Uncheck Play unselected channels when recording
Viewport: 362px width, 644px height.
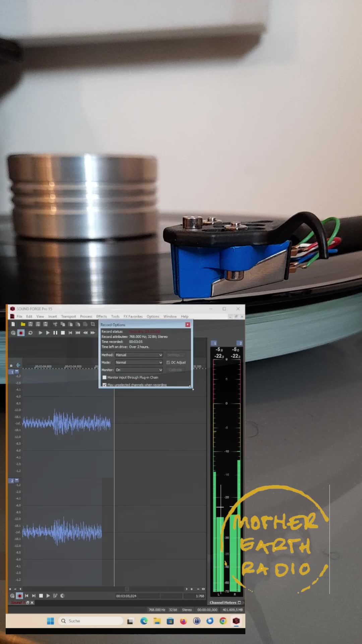[105, 385]
